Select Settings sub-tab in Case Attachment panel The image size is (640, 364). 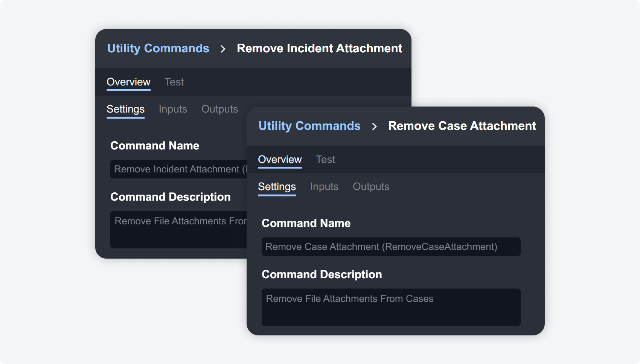277,187
